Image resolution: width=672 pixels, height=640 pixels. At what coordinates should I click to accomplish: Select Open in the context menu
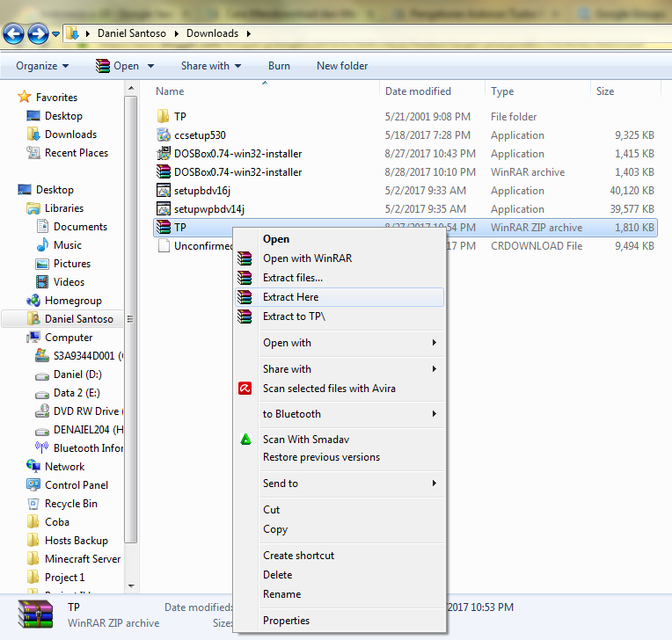340,239
